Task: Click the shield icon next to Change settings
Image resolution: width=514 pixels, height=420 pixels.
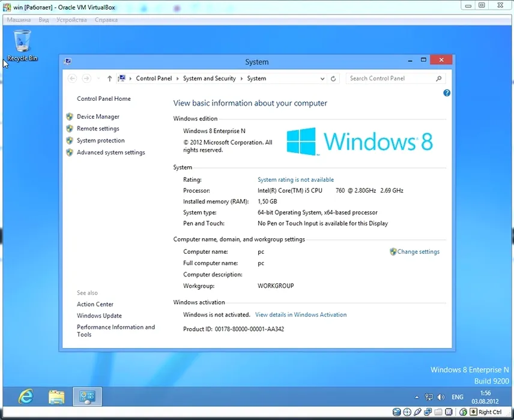Action: pyautogui.click(x=393, y=251)
